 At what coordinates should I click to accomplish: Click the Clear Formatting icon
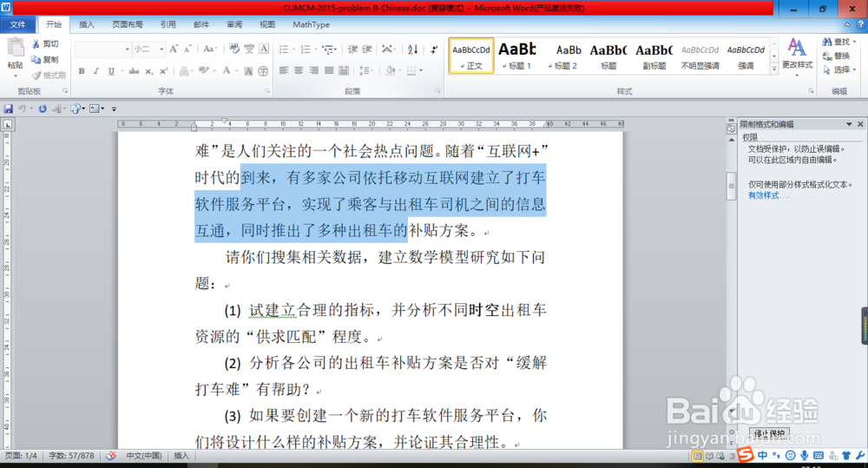pos(234,49)
